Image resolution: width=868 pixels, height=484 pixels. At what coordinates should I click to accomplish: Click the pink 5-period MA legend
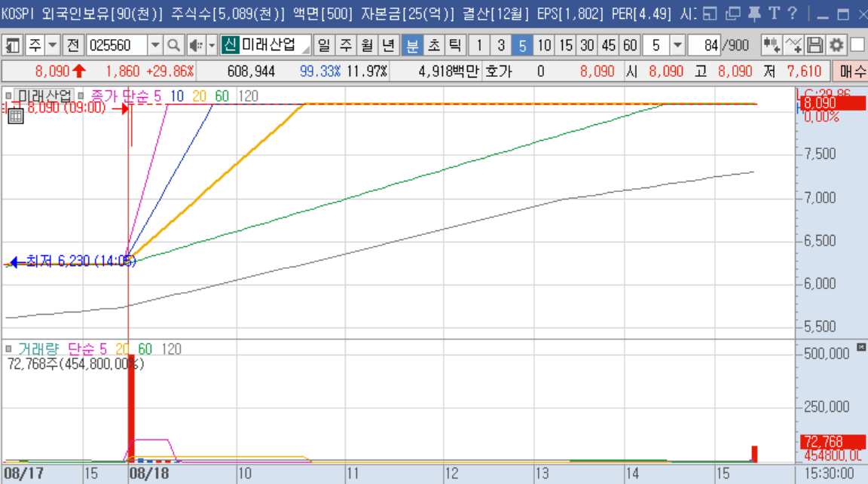(x=157, y=96)
